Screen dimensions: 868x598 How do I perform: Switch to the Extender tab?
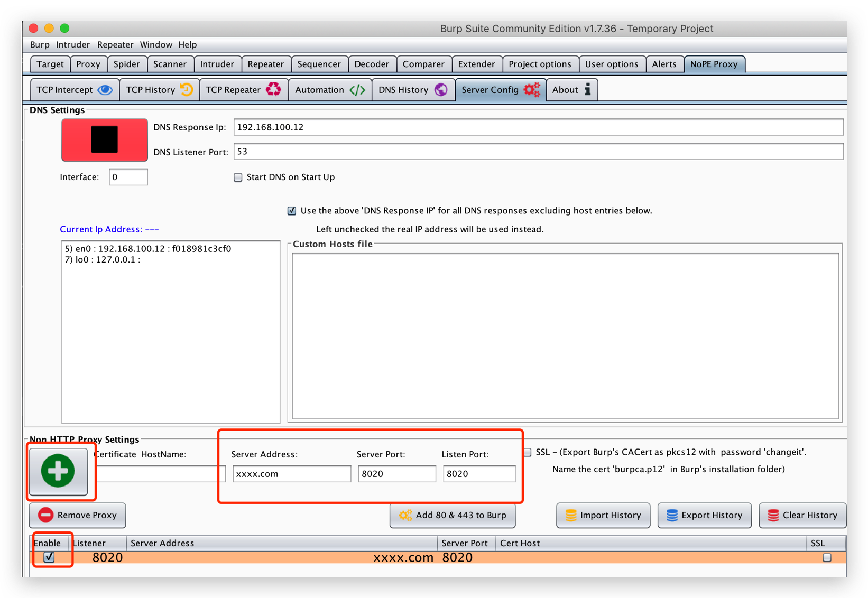(x=477, y=64)
